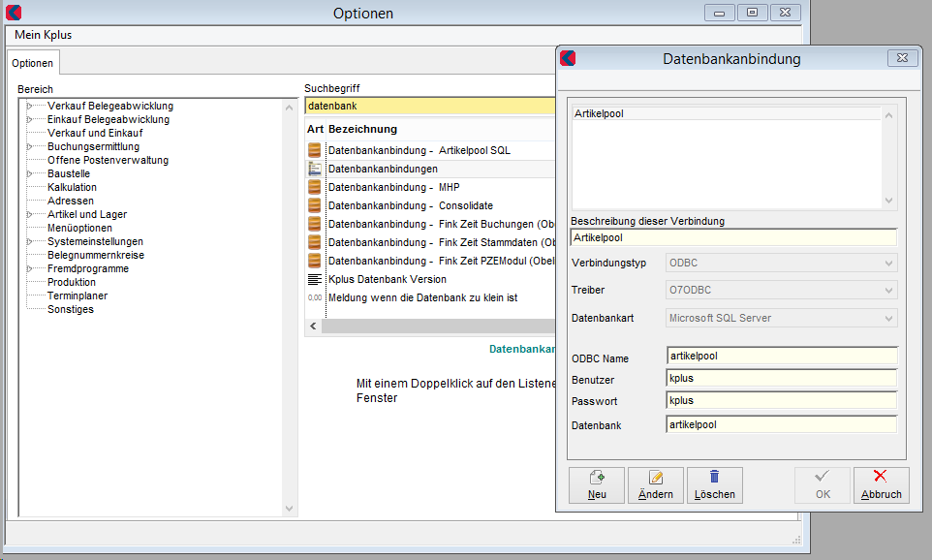932x560 pixels.
Task: Click the Kplus Datenbank Version icon
Action: pyautogui.click(x=314, y=279)
